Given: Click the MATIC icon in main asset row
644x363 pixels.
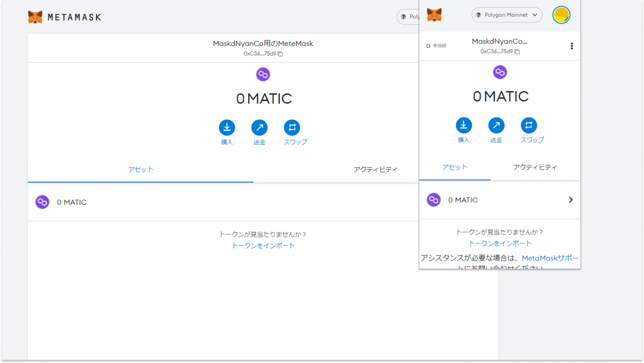Looking at the screenshot, I should coord(42,202).
